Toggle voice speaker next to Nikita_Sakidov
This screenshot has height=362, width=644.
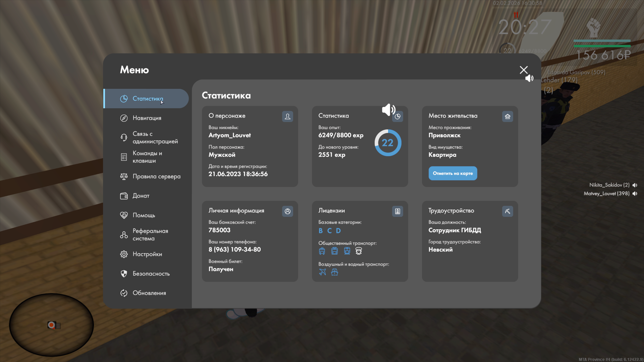635,185
